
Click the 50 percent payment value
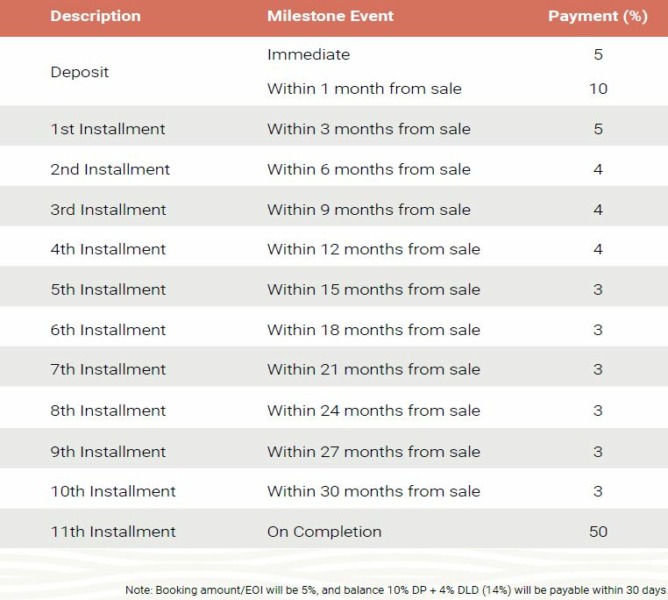[598, 531]
